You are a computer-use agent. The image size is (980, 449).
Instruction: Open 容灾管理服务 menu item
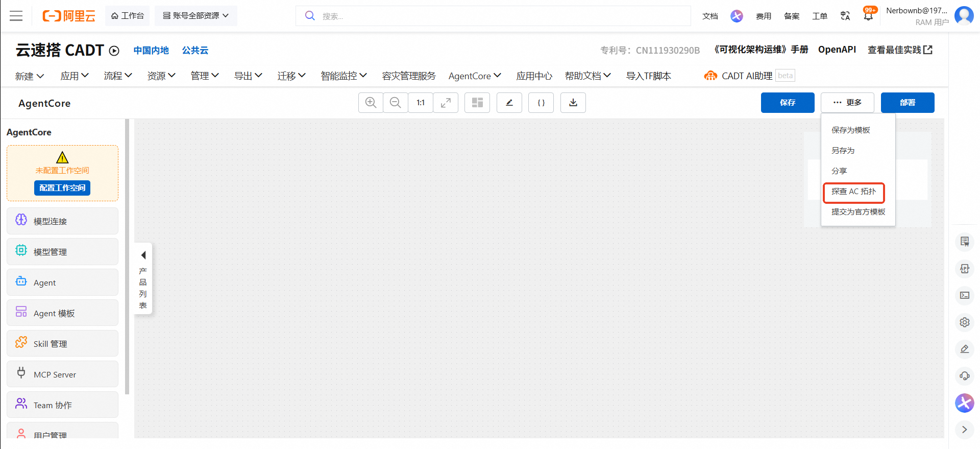pos(409,76)
